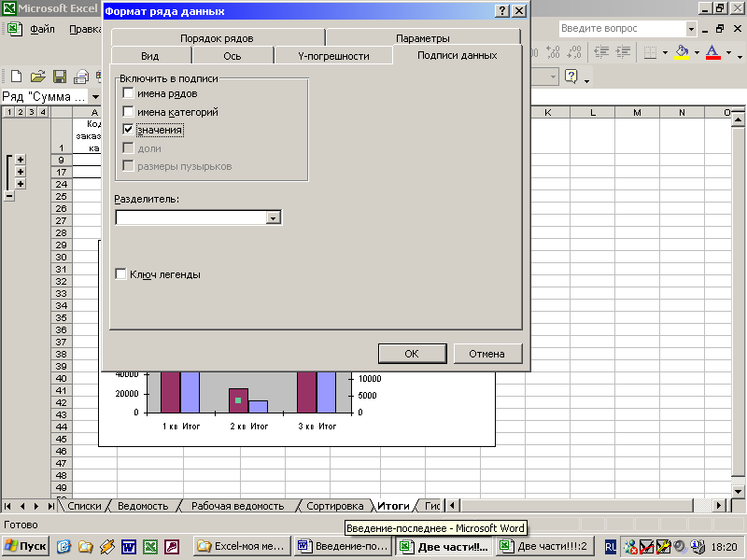Open the Borders dropdown arrow
The image size is (747, 560).
coord(665,52)
